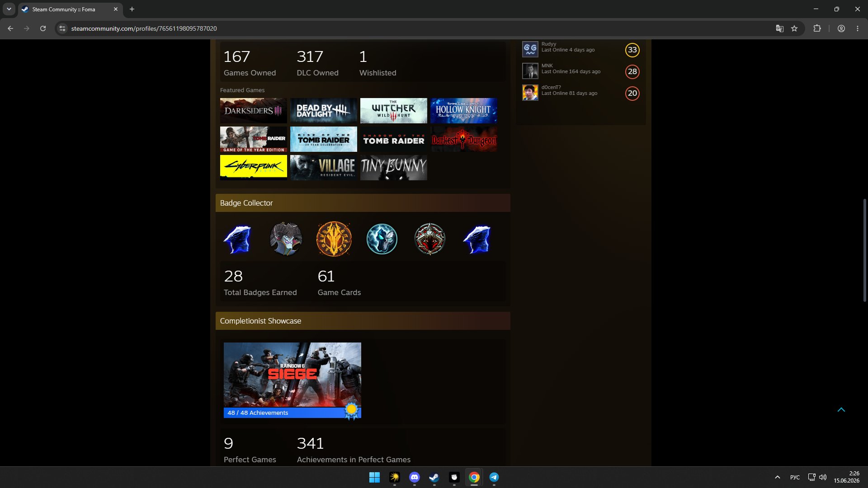868x488 pixels.
Task: Click the Badge Collector showcase header
Action: click(363, 203)
